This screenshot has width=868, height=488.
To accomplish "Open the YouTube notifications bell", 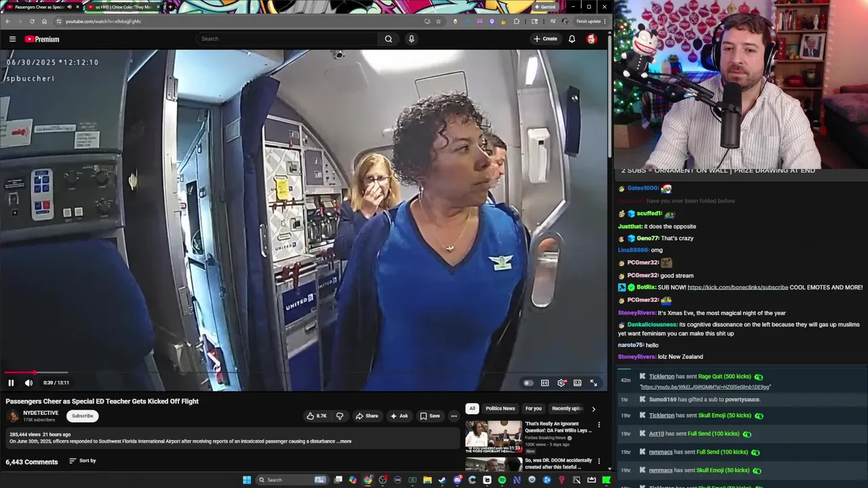I will pyautogui.click(x=572, y=39).
